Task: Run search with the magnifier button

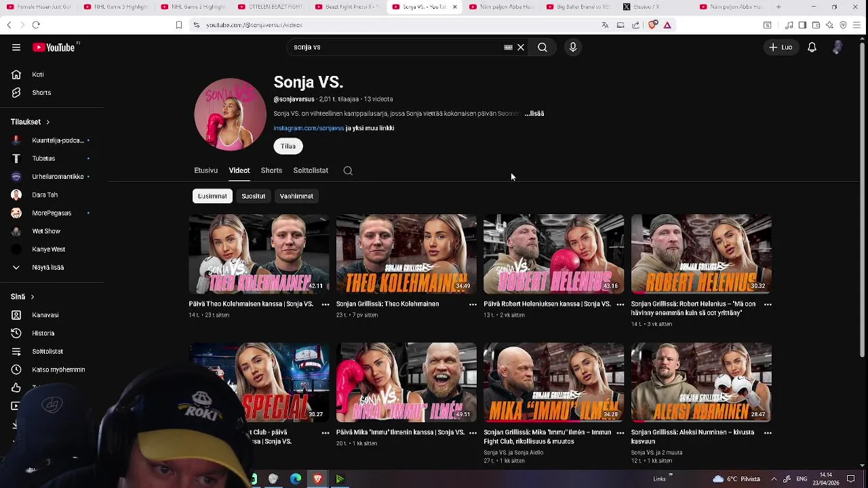Action: 542,47
